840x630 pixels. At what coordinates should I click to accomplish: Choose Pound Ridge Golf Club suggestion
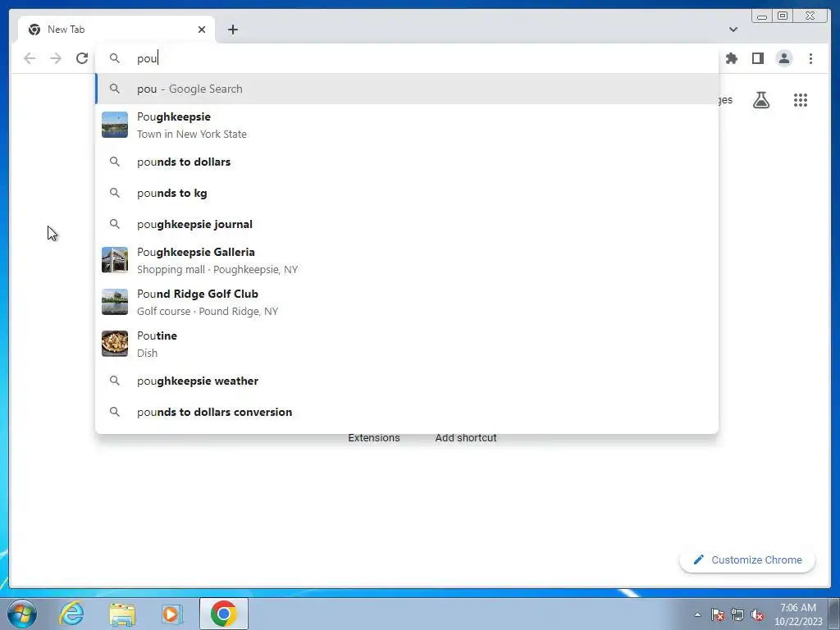407,302
